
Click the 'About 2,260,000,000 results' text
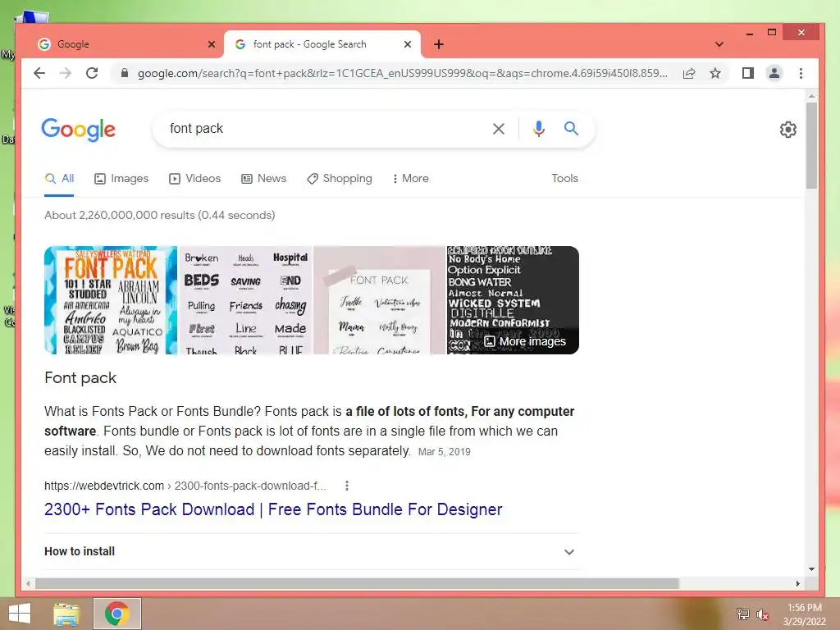pyautogui.click(x=160, y=216)
